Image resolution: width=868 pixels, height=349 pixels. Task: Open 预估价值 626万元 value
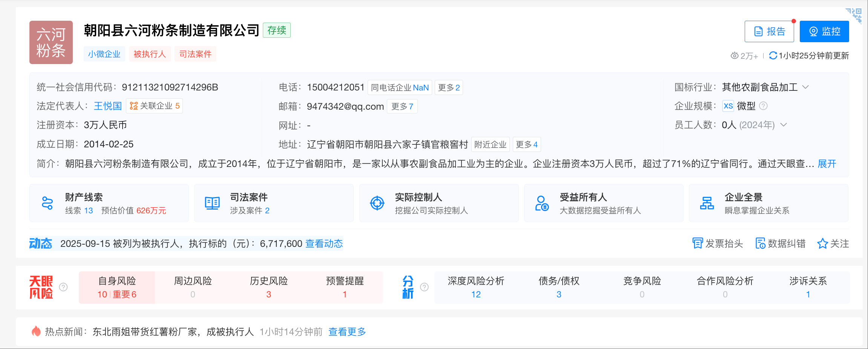pyautogui.click(x=134, y=210)
